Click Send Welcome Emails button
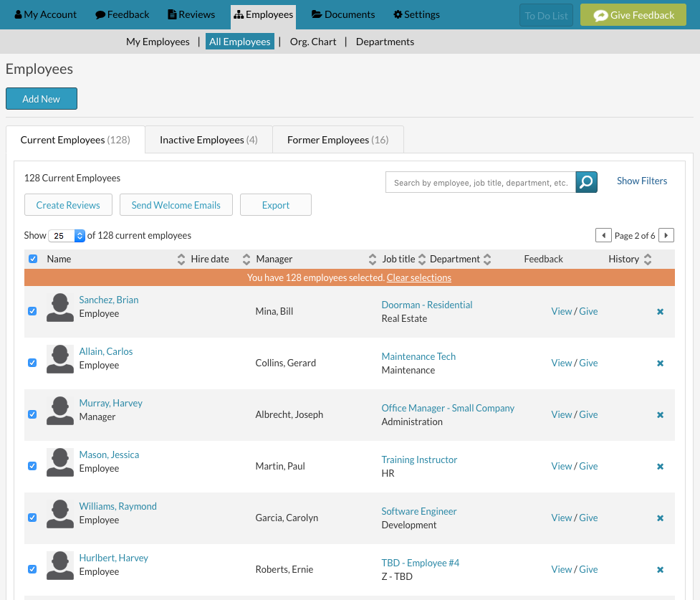Image resolution: width=700 pixels, height=600 pixels. coord(176,205)
